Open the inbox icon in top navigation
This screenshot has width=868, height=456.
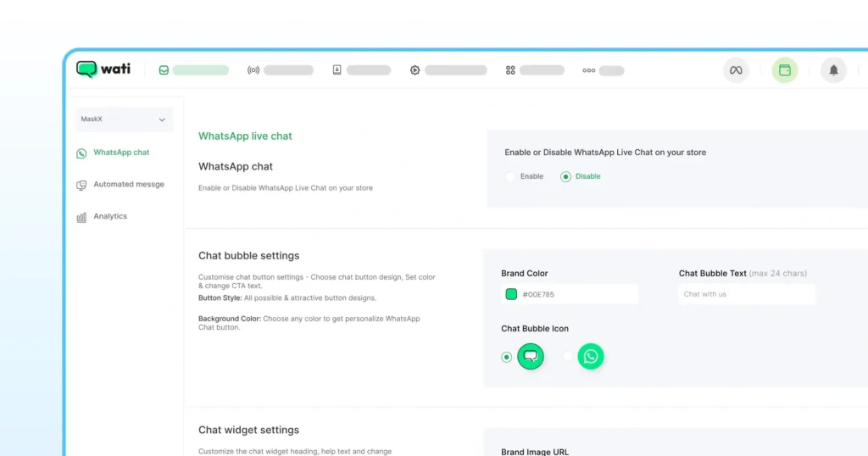point(164,70)
